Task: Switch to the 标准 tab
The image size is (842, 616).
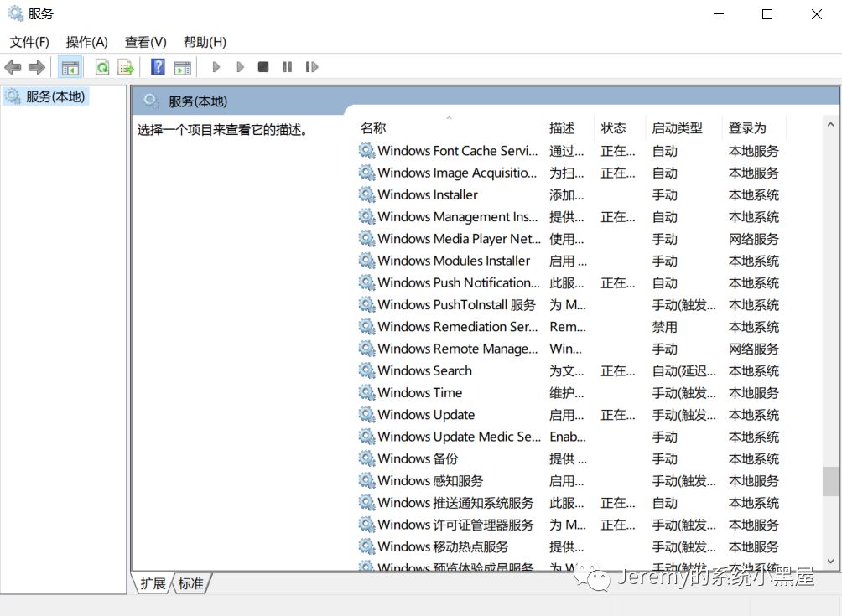Action: click(x=191, y=583)
